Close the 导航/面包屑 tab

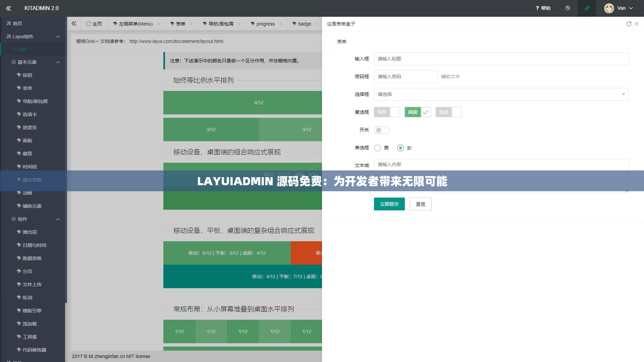[x=239, y=24]
